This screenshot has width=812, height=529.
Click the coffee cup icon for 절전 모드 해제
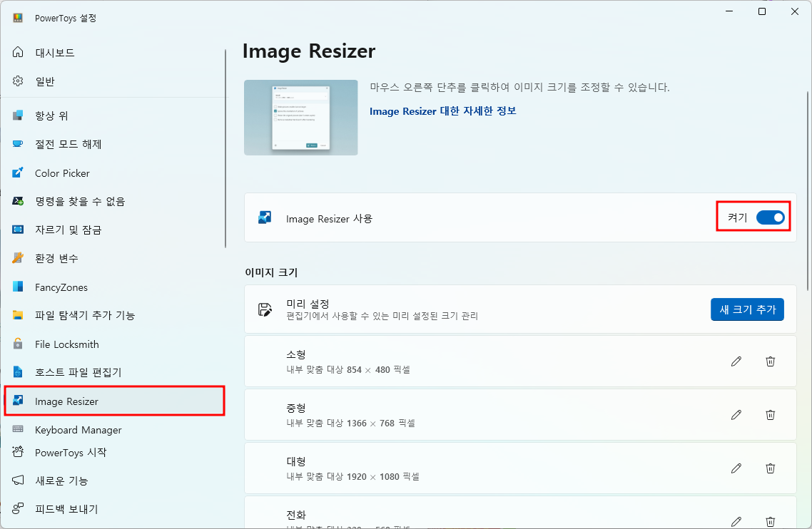coord(18,144)
